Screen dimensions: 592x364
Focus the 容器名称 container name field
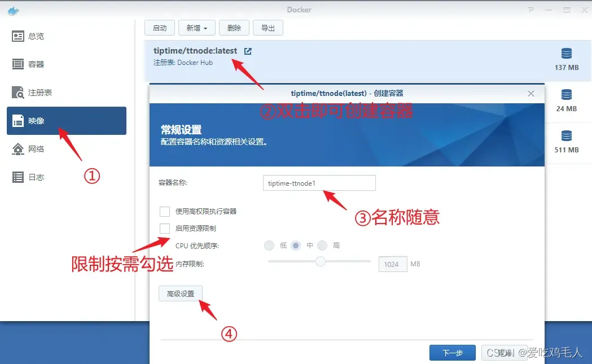pos(319,183)
